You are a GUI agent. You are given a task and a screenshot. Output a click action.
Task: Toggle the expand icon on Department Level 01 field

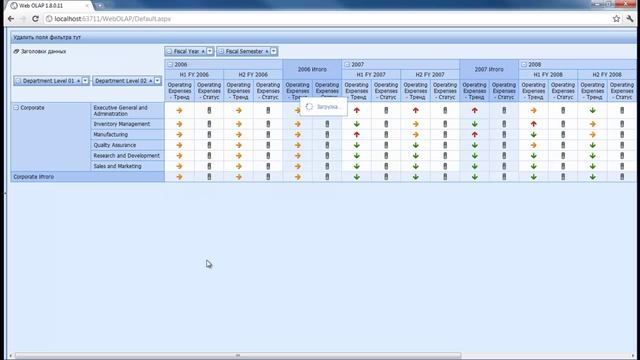point(18,81)
